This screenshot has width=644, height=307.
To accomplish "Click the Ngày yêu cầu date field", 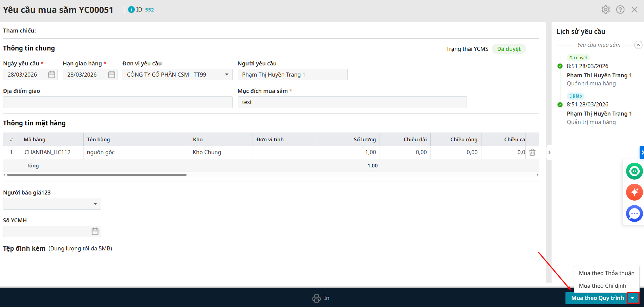I will [x=30, y=75].
